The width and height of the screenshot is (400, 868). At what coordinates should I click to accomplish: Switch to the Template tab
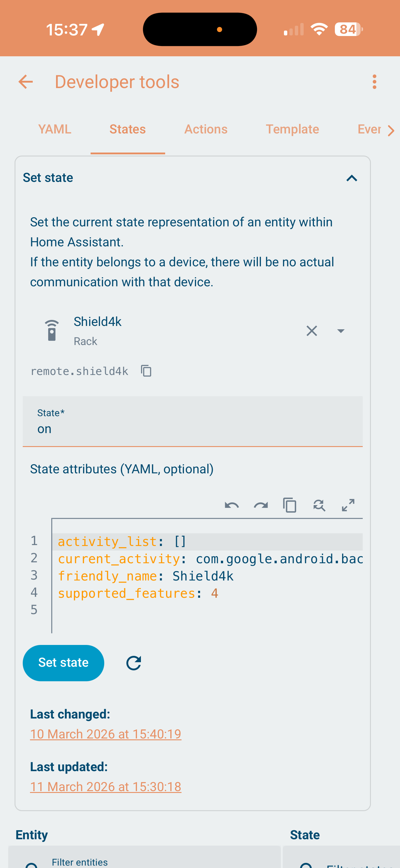pyautogui.click(x=292, y=130)
